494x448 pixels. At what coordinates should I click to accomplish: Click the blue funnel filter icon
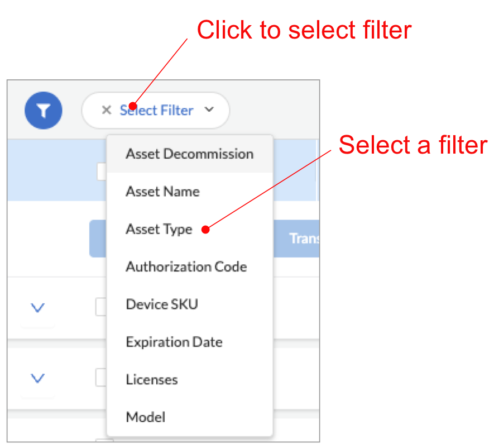point(44,110)
